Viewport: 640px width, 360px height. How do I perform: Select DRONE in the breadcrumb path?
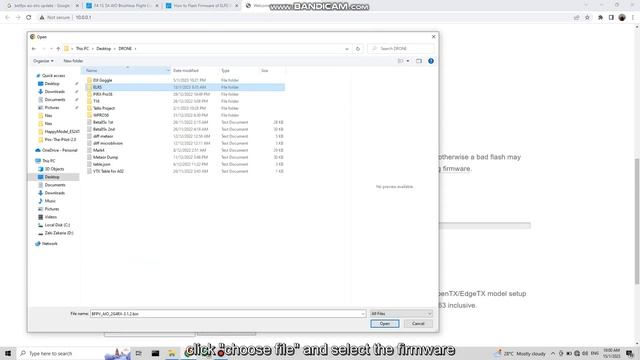pos(125,49)
